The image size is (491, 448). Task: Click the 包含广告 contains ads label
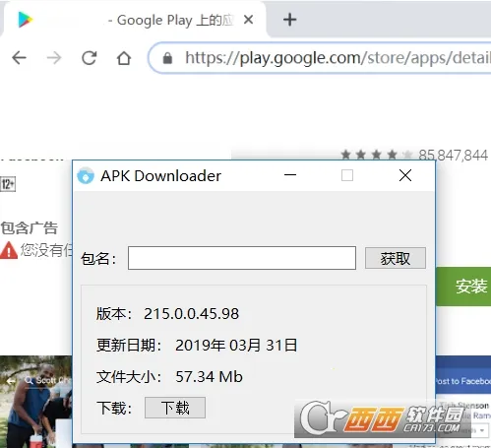[x=29, y=228]
